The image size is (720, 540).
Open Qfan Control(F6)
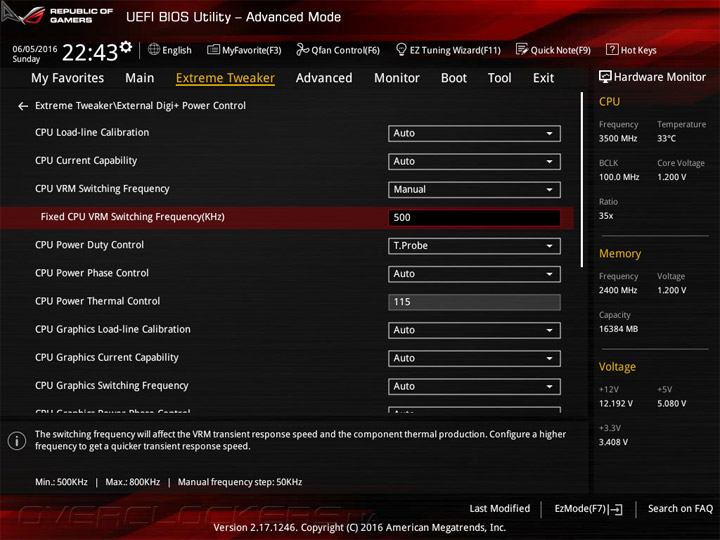[338, 50]
